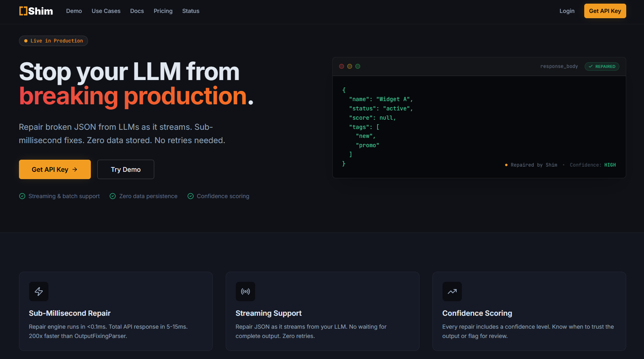Click the "breaking production." headline text
This screenshot has height=359, width=644.
point(136,96)
